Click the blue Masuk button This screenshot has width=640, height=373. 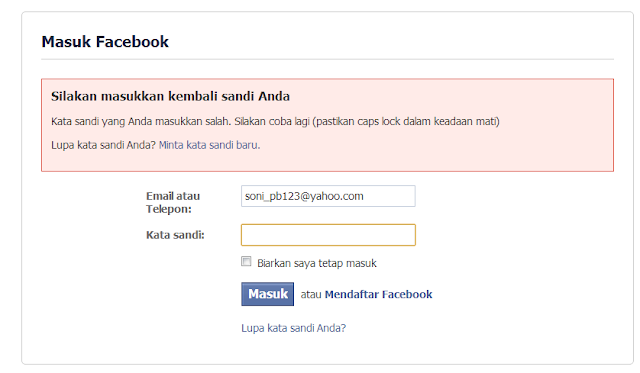click(x=267, y=294)
